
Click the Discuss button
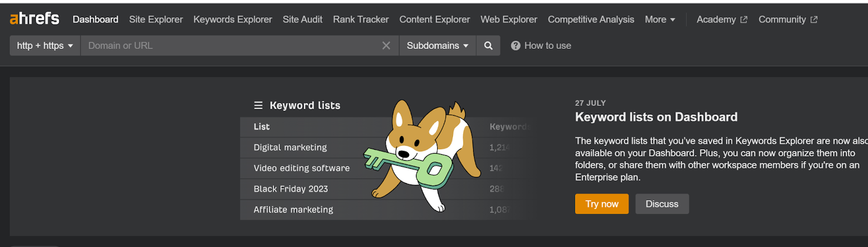[662, 204]
